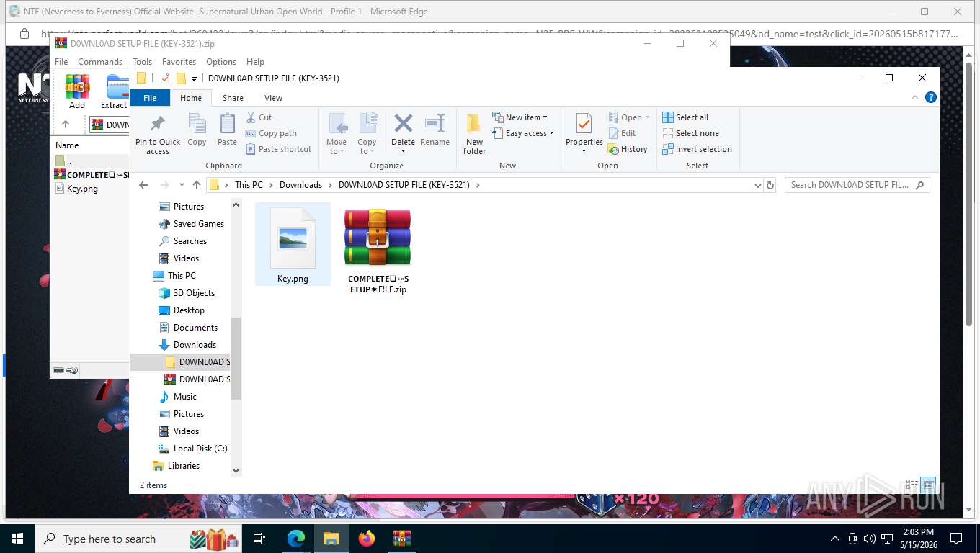Open the Easy access dropdown
This screenshot has width=980, height=553.
tap(523, 133)
